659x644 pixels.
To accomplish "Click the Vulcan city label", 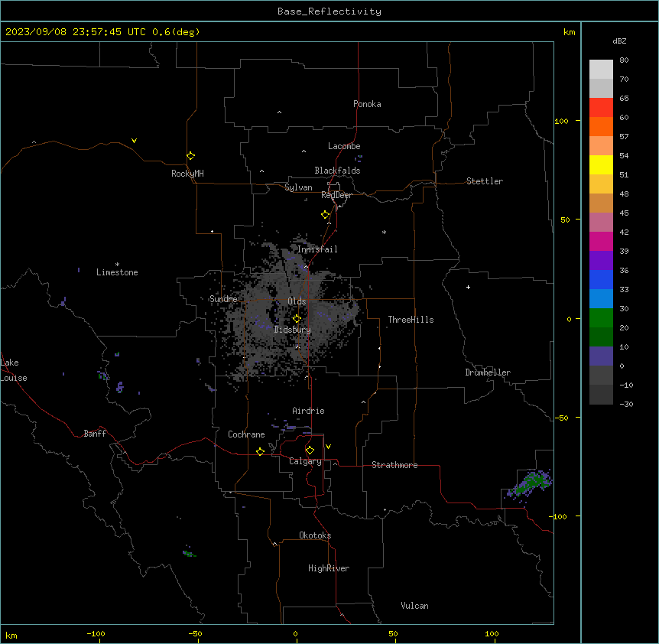I will click(414, 606).
